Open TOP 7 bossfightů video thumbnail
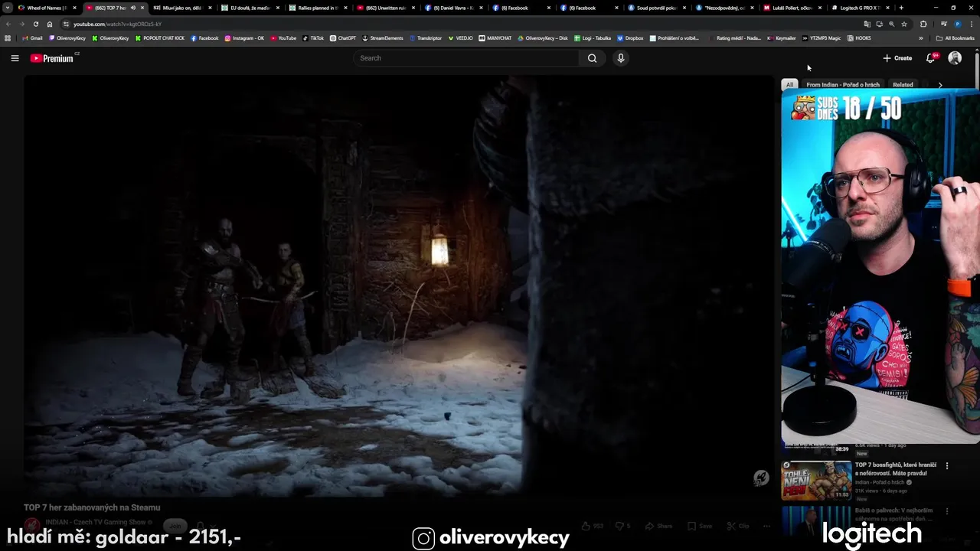Screen dimensions: 980x551 (x=816, y=480)
